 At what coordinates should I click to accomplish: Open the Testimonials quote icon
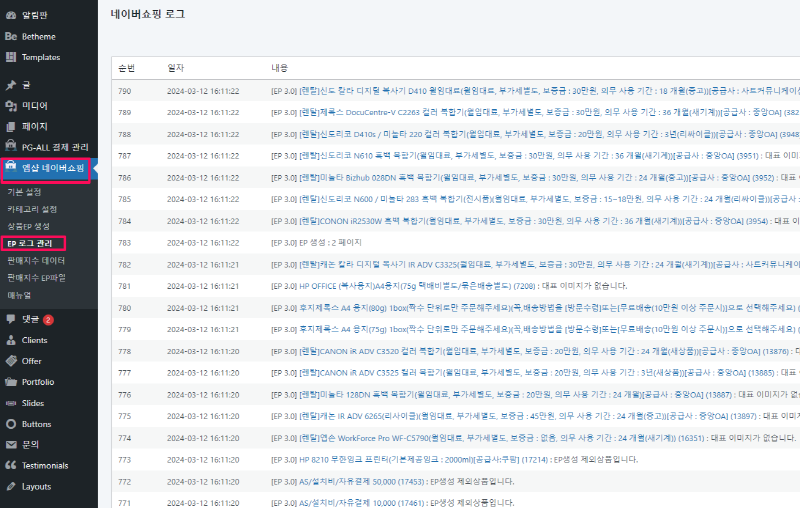11,466
